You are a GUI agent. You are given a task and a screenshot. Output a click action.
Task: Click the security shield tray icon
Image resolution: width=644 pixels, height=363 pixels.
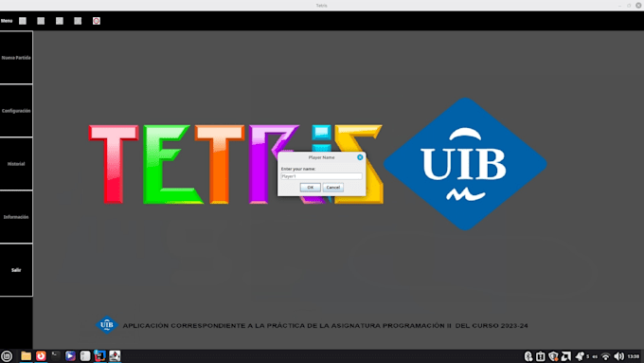[553, 356]
